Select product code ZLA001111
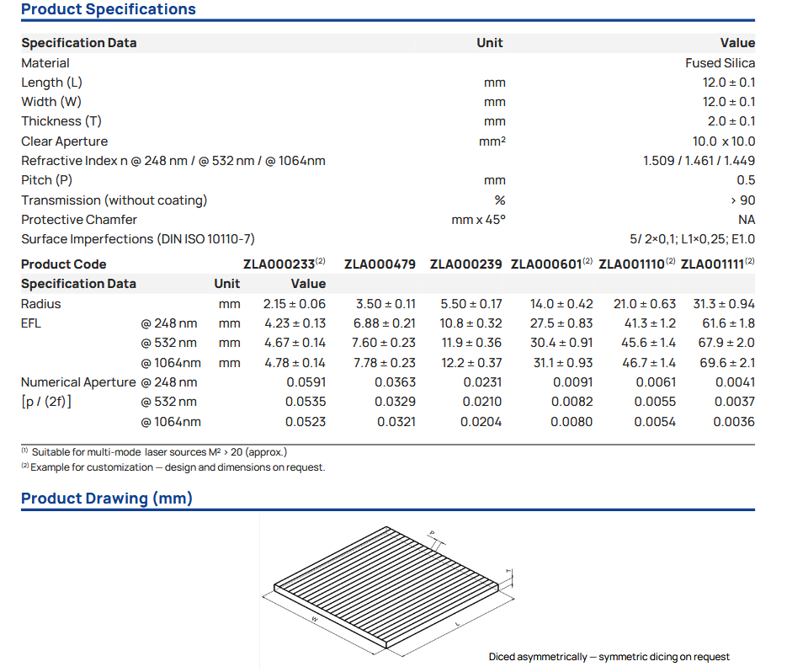Viewport: 787px width, 672px height. 713,264
